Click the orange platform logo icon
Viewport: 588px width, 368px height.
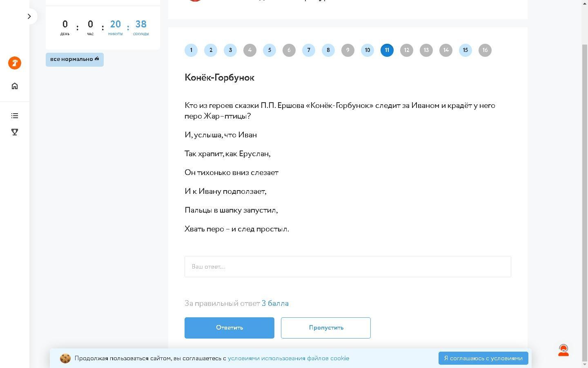click(15, 63)
